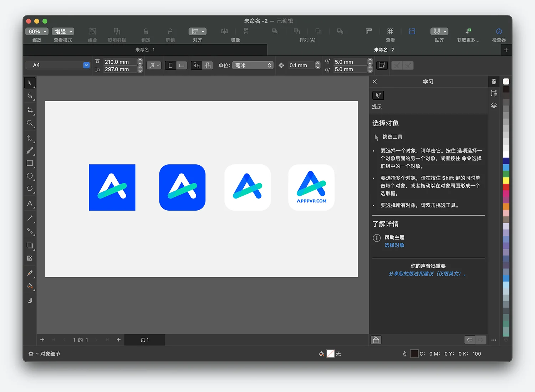Viewport: 535px width, 392px height.
Task: Open the Properties docker tab icon
Action: point(494,93)
